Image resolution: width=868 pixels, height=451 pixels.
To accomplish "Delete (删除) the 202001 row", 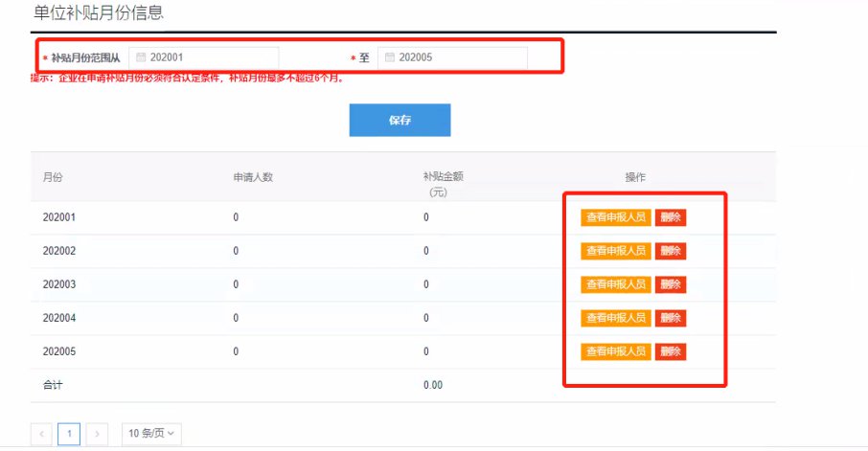I will 671,217.
